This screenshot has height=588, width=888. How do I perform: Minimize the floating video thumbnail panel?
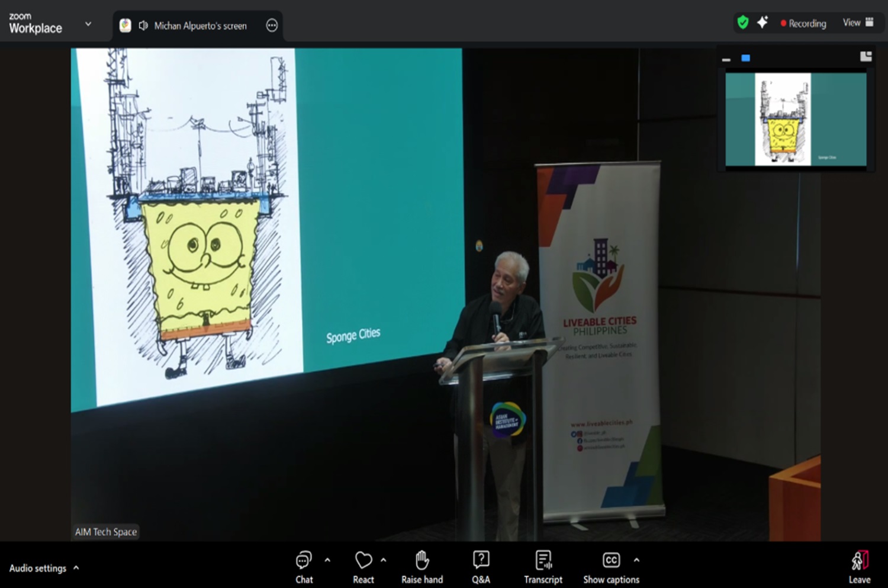click(x=726, y=59)
